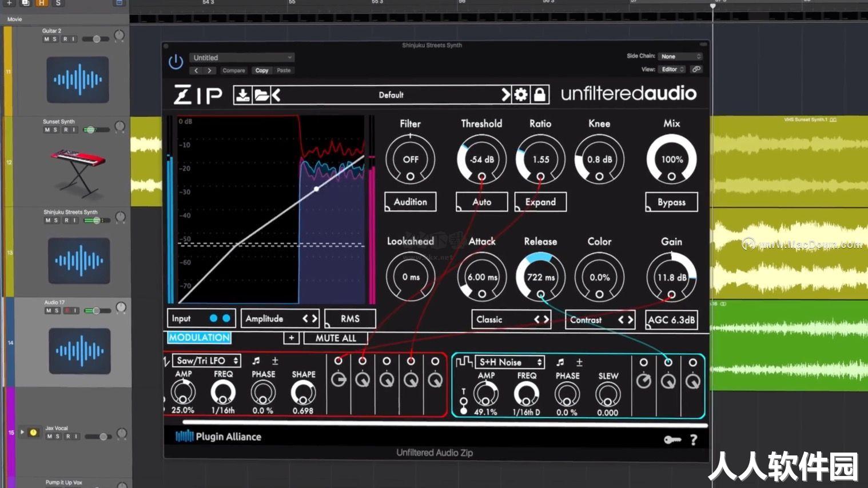Click Shinjuku Streets Synth waveform icon

[79, 261]
